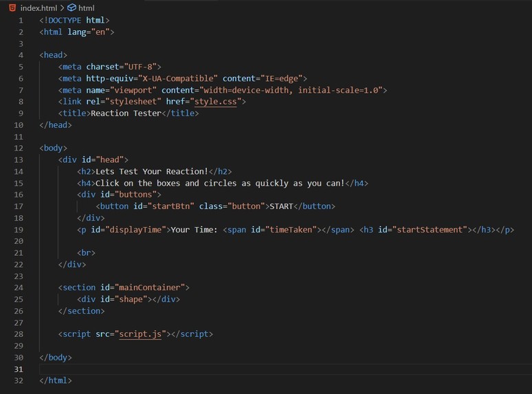Click the "startStatement" h3 id value
The image size is (532, 394).
coord(430,230)
